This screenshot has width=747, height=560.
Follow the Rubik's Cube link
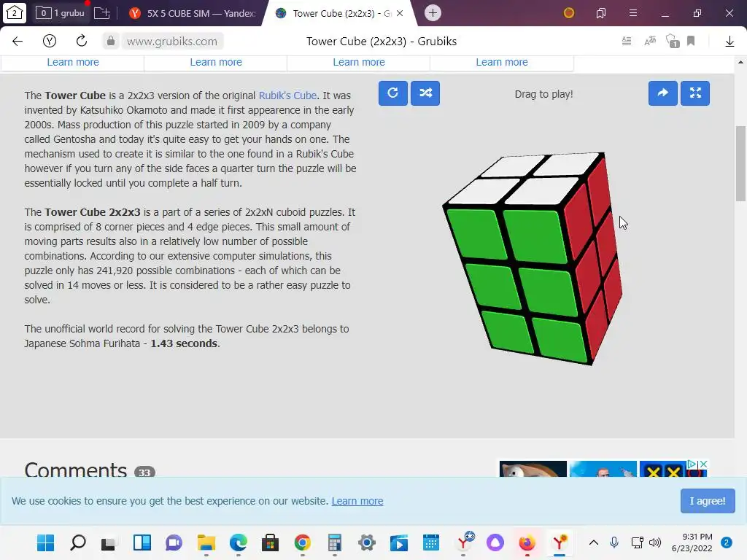(287, 96)
